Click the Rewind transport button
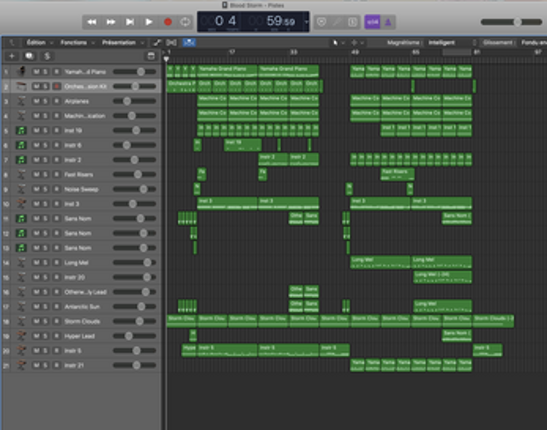This screenshot has width=547, height=430. pyautogui.click(x=92, y=22)
